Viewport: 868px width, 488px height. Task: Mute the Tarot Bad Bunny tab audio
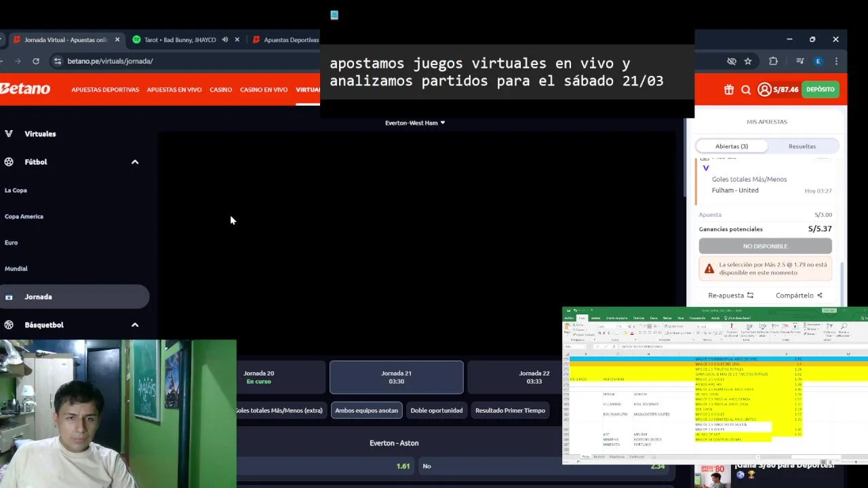click(x=224, y=40)
